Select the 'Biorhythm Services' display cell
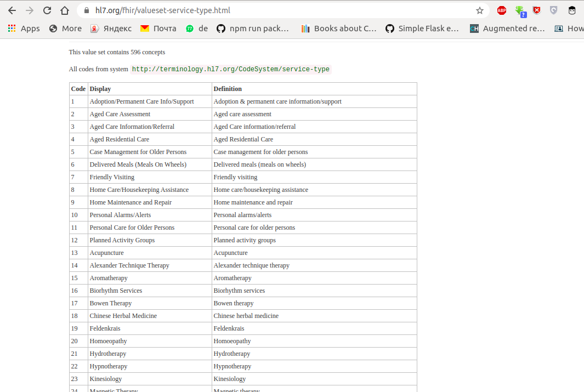The width and height of the screenshot is (584, 392). coord(150,291)
